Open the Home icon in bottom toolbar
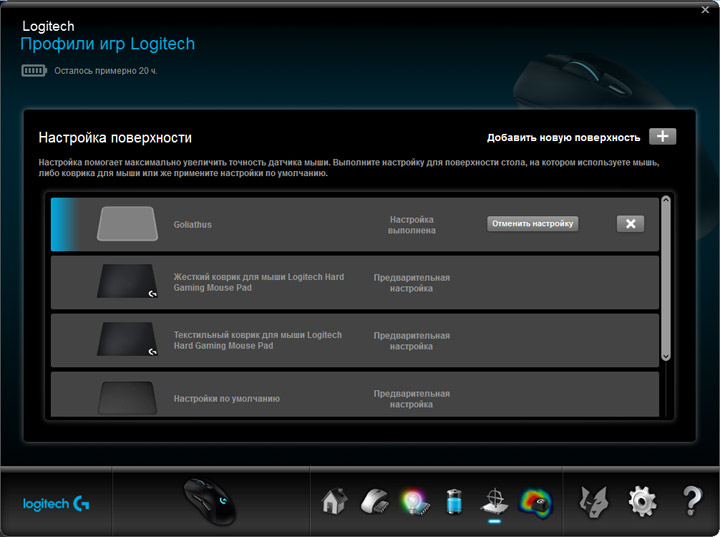Viewport: 720px width, 537px height. pyautogui.click(x=334, y=501)
